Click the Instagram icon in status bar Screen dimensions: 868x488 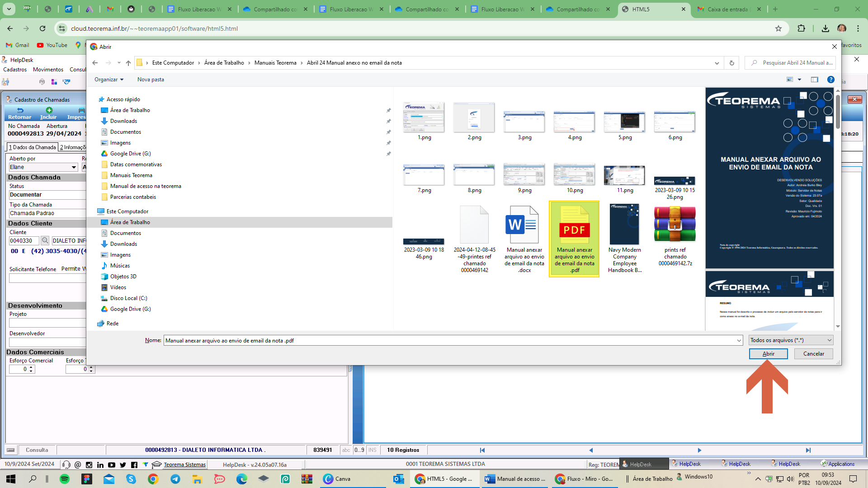click(89, 465)
